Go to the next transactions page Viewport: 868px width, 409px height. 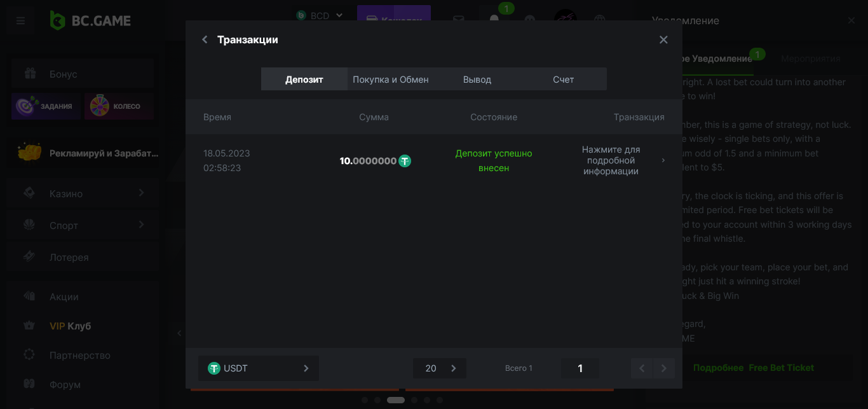tap(664, 368)
